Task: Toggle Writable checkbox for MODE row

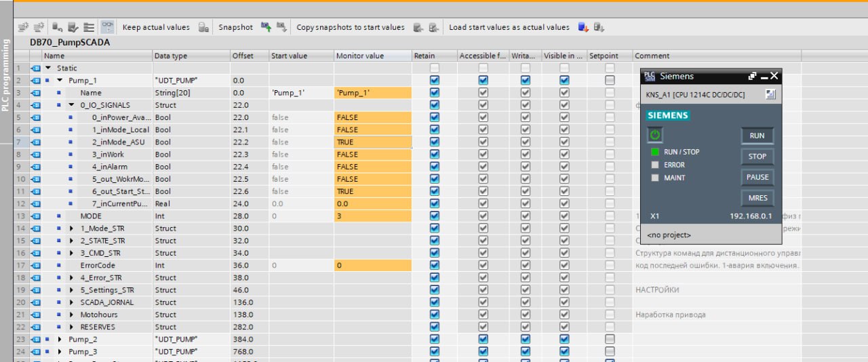Action: (x=524, y=216)
